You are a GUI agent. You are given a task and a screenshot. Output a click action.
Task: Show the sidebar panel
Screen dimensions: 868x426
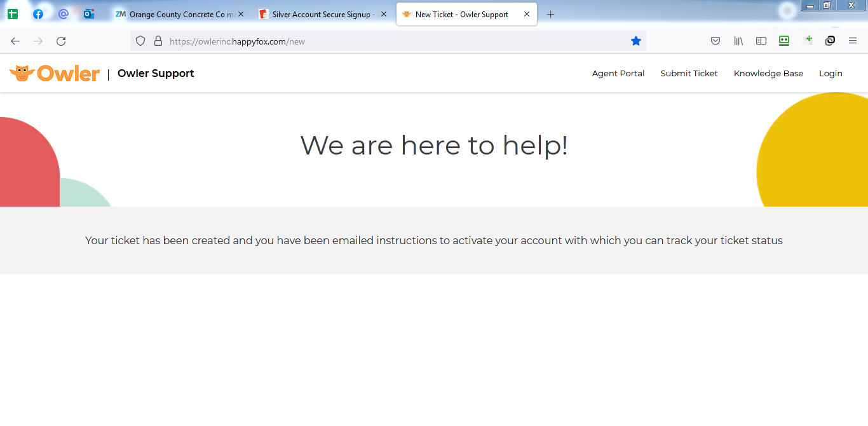coord(761,41)
